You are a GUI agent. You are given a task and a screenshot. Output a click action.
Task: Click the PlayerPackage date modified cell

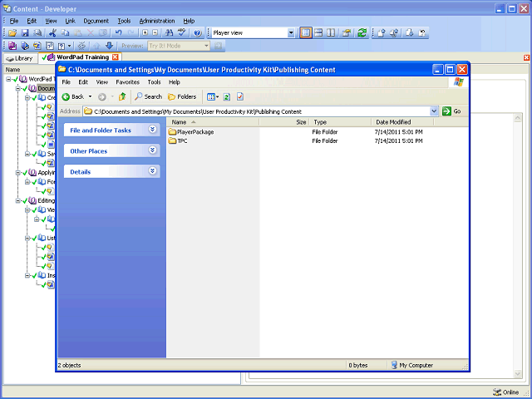pos(398,131)
